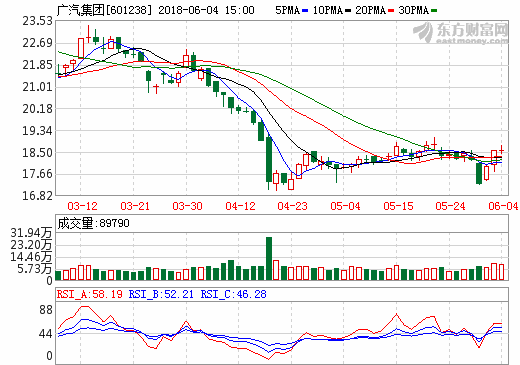
Task: Select the 05-04 date label
Action: coord(345,206)
